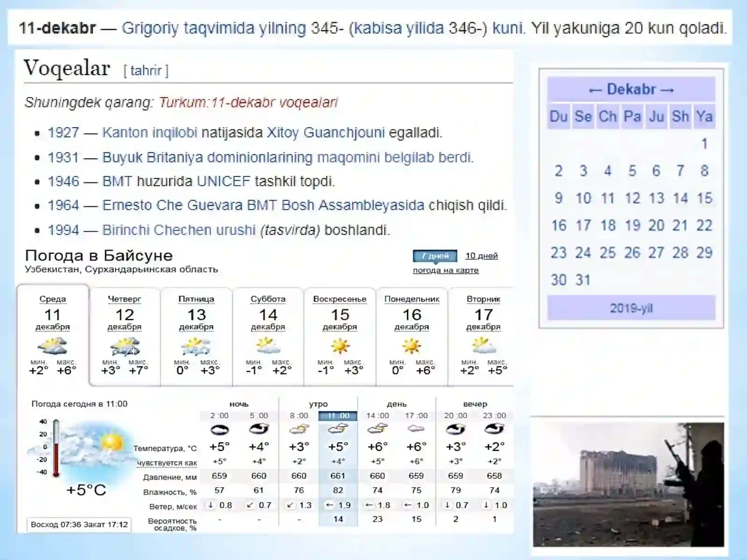This screenshot has height=560, width=747.
Task: Select 25 in the Dekabr calendar
Action: tap(607, 253)
